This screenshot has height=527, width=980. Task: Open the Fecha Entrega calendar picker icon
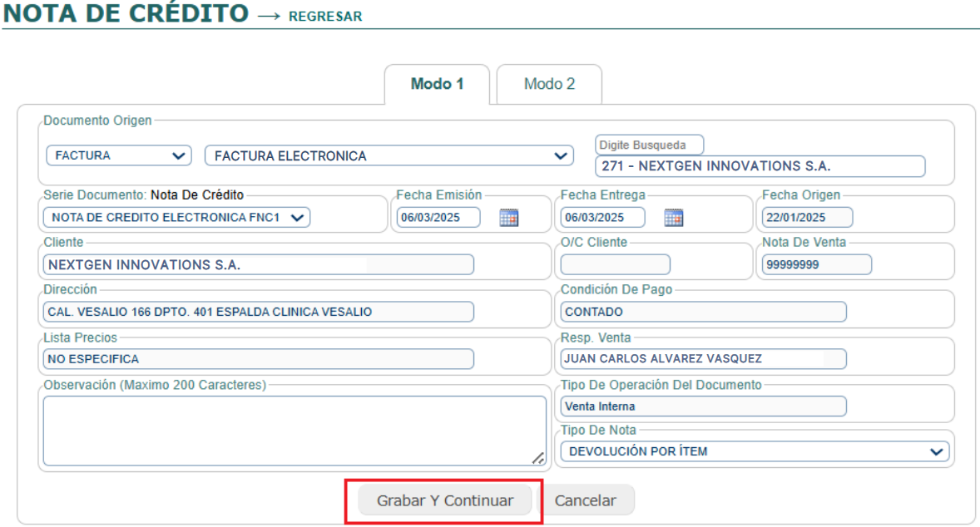(x=673, y=218)
